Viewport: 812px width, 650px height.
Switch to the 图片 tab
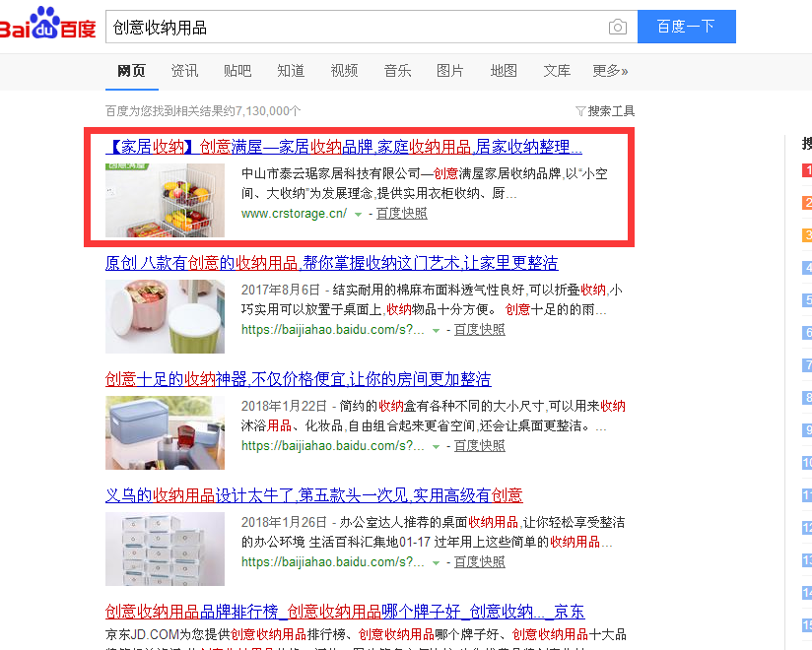(450, 71)
